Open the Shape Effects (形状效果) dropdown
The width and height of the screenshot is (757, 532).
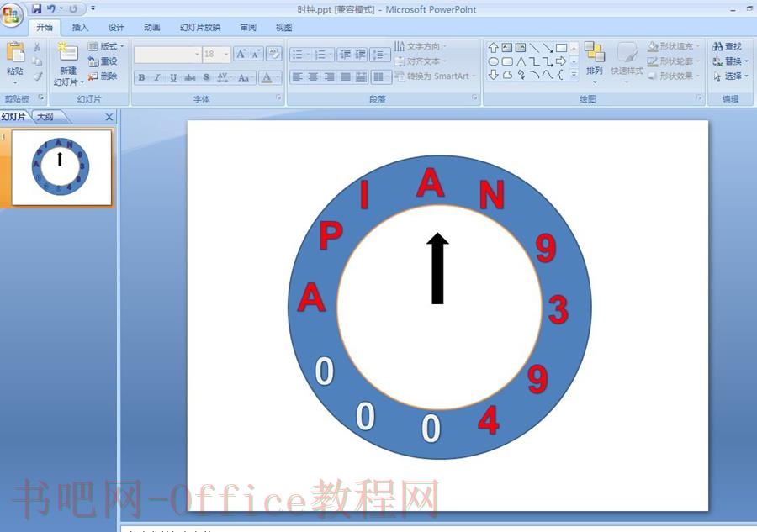point(674,76)
